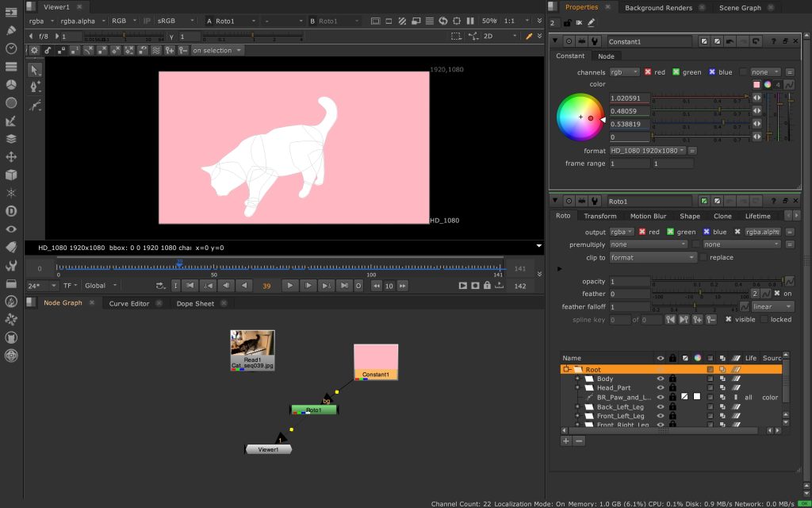Screen dimensions: 812x508
Task: Jump to the first frame
Action: [x=190, y=286]
